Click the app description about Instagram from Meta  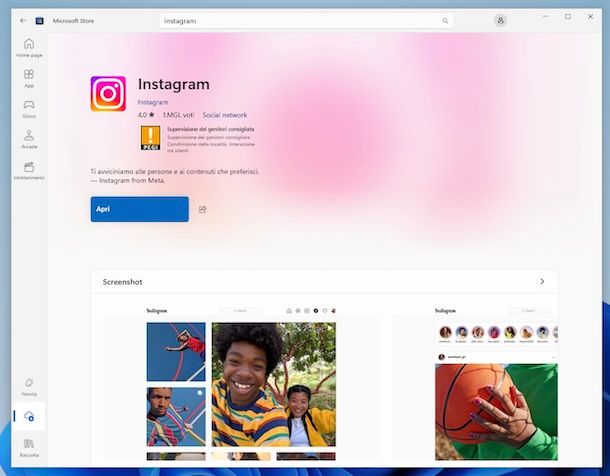click(174, 176)
